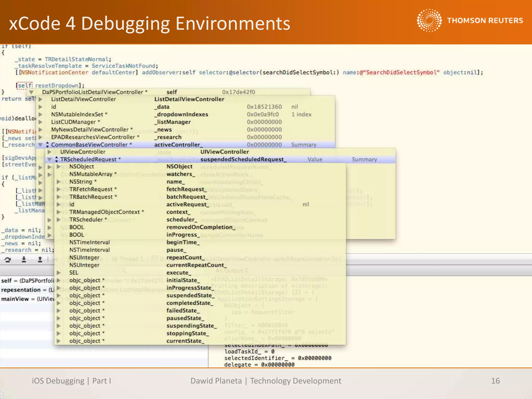Expand the SEL execute_ row
532x399 pixels.
pos(58,272)
